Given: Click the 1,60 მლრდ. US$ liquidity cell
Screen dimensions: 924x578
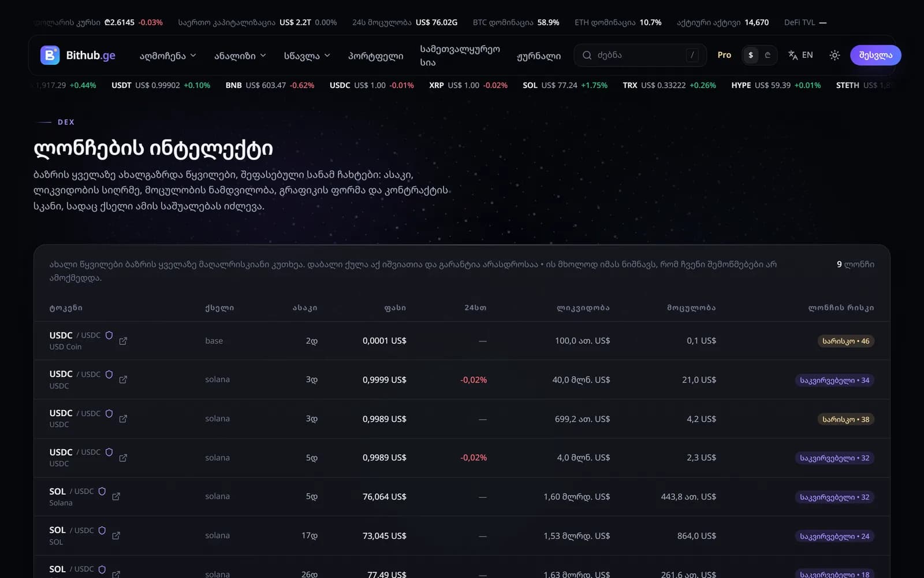Looking at the screenshot, I should tap(576, 497).
